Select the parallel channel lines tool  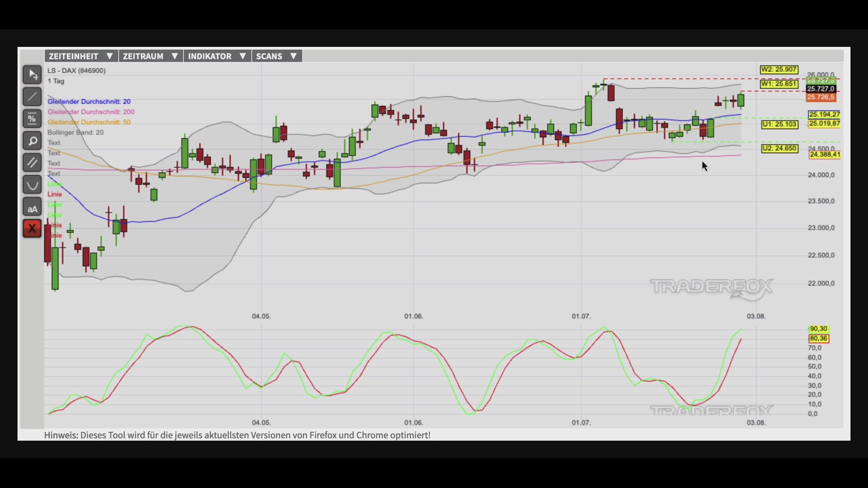coord(32,163)
